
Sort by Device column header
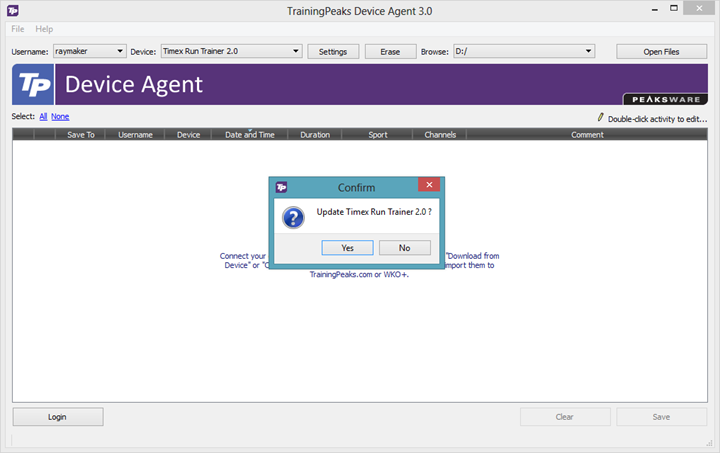[x=188, y=134]
